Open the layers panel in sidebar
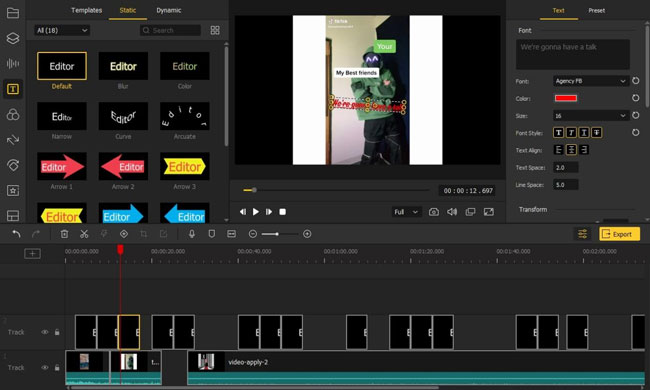This screenshot has width=650, height=390. click(13, 38)
